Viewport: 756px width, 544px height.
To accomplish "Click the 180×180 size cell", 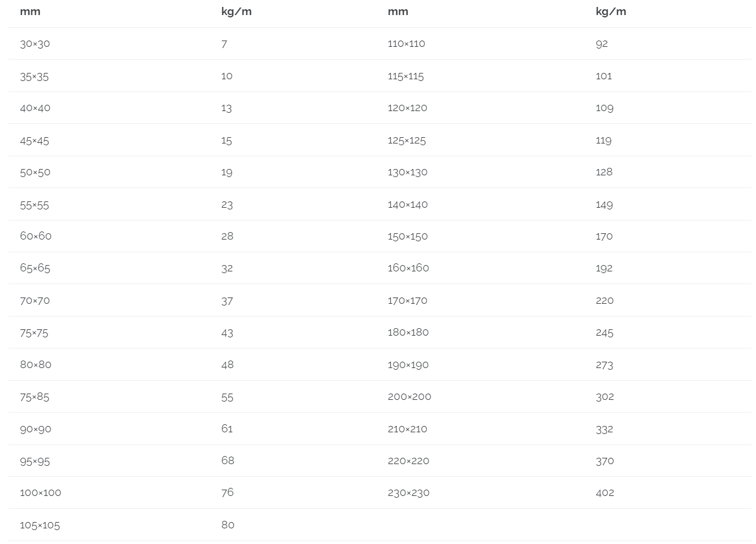I will (x=408, y=333).
